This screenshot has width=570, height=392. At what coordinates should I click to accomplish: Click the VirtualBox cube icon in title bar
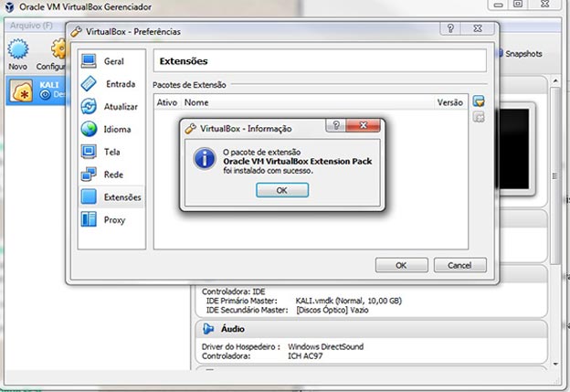click(x=9, y=7)
